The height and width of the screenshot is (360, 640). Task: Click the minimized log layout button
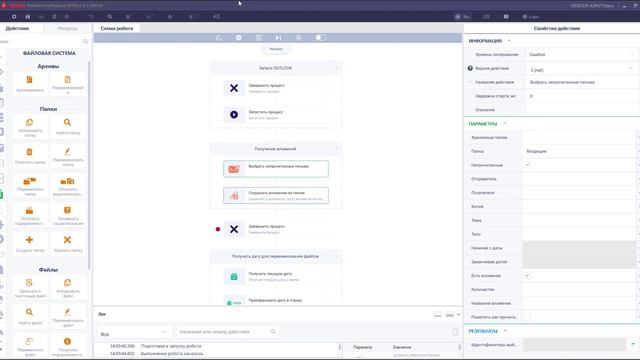(438, 315)
